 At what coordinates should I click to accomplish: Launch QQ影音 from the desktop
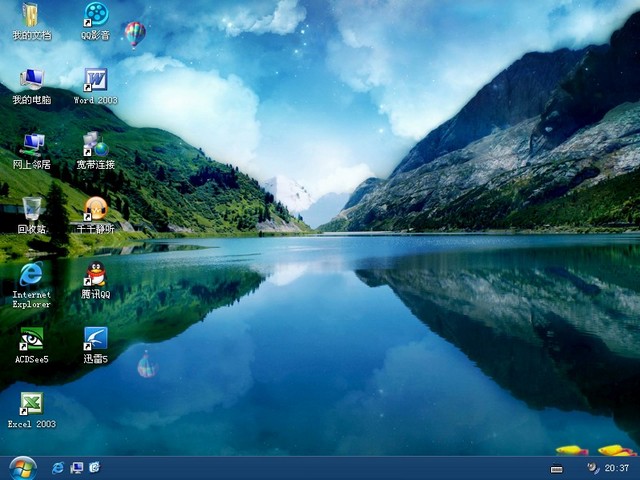point(95,16)
